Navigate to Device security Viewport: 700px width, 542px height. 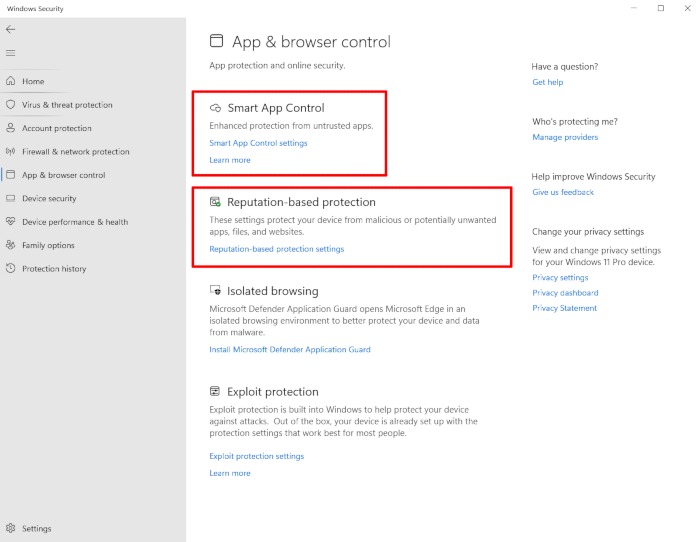click(49, 198)
